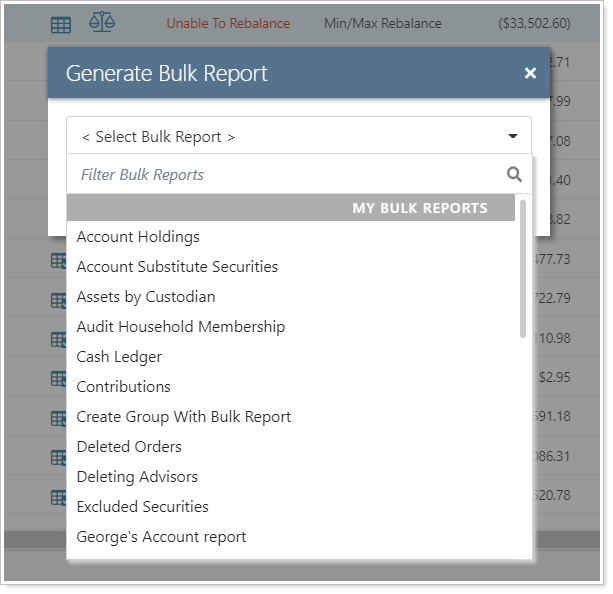The height and width of the screenshot is (594, 613).
Task: Choose the Deleted Orders report
Action: point(129,447)
